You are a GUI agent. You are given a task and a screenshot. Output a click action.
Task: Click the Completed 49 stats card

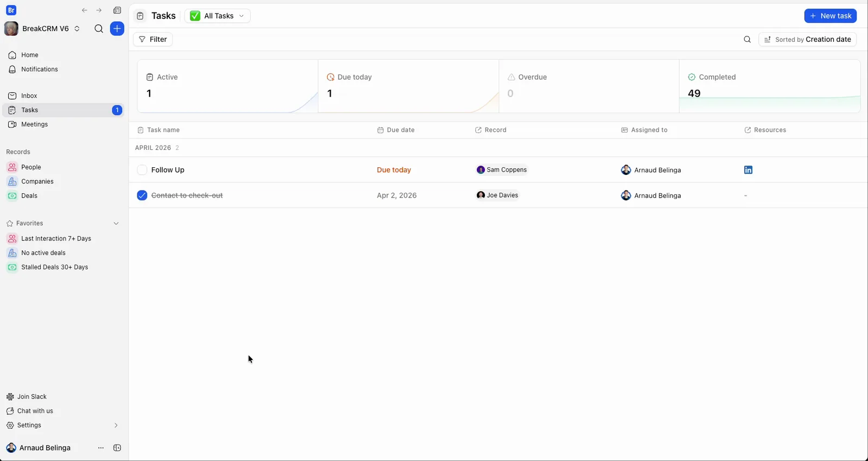770,86
